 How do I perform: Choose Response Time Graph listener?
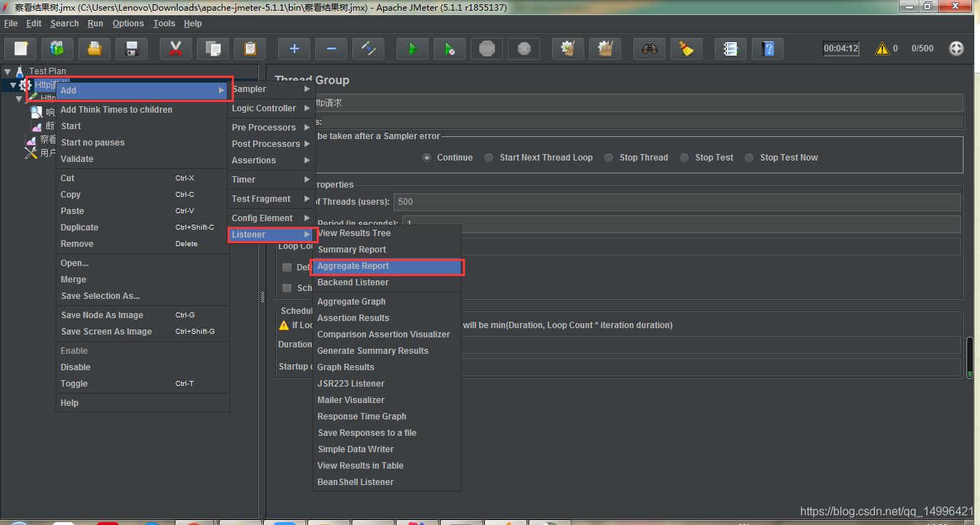(387, 417)
